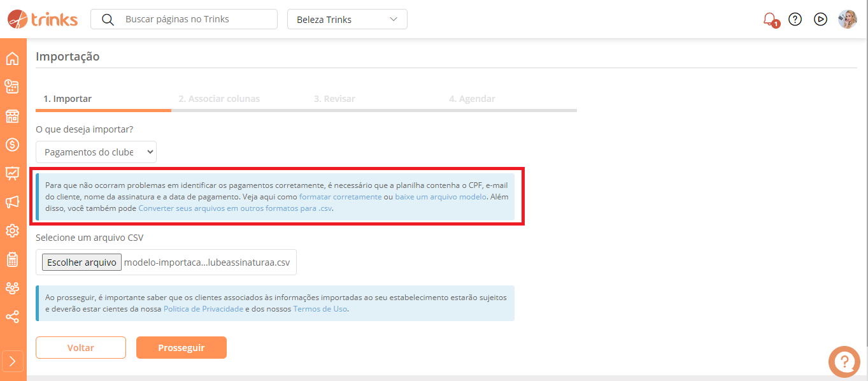Screen dimensions: 868x381
Task: Click the Importação page heading
Action: pyautogui.click(x=68, y=56)
